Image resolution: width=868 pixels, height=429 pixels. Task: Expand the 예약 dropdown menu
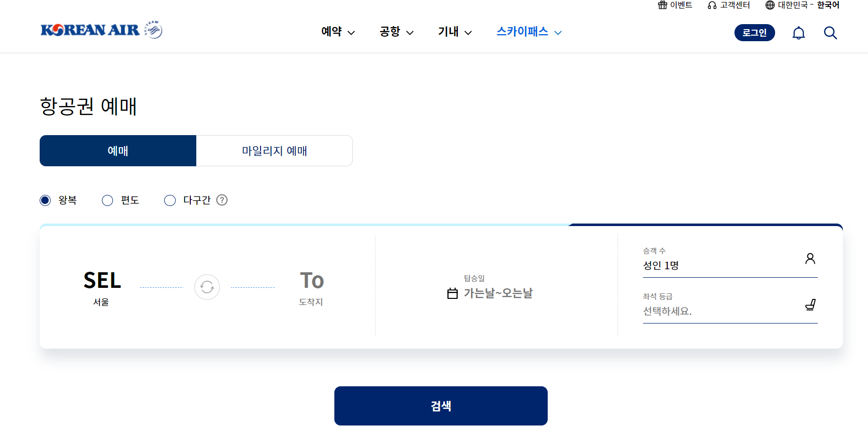pyautogui.click(x=337, y=31)
